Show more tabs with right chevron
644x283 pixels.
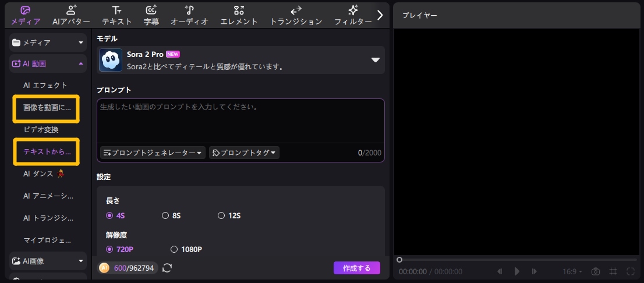click(x=380, y=16)
